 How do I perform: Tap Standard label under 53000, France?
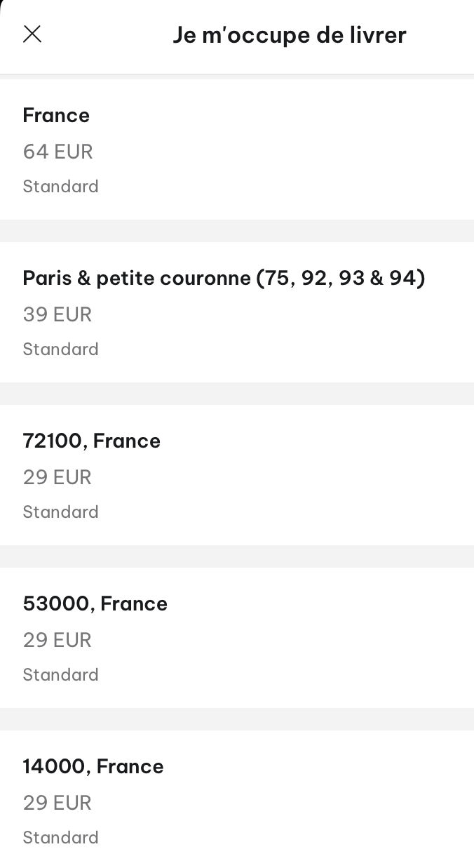coord(60,674)
